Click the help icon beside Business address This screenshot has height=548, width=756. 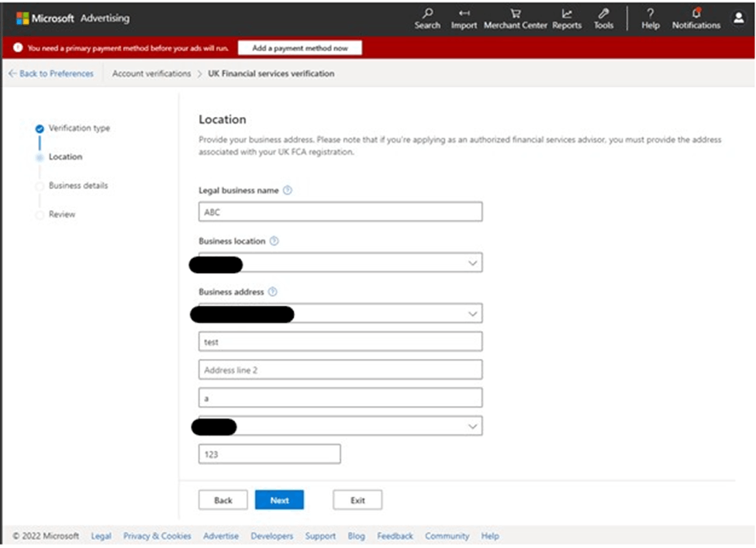click(x=272, y=291)
